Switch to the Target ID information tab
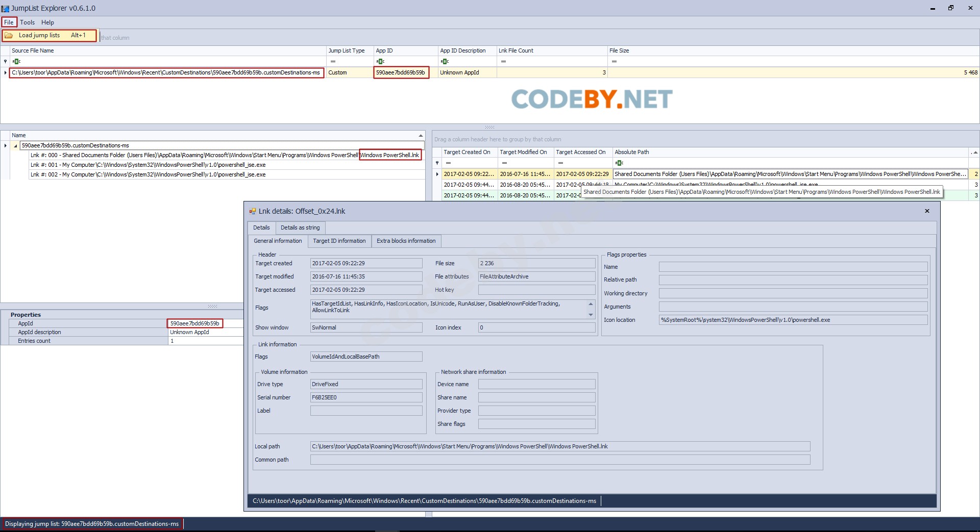This screenshot has height=532, width=980. [339, 241]
